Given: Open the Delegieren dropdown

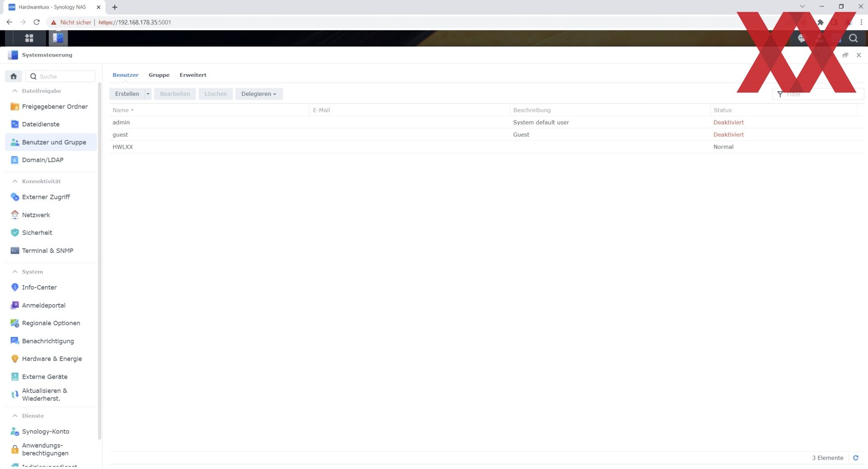Looking at the screenshot, I should click(259, 94).
